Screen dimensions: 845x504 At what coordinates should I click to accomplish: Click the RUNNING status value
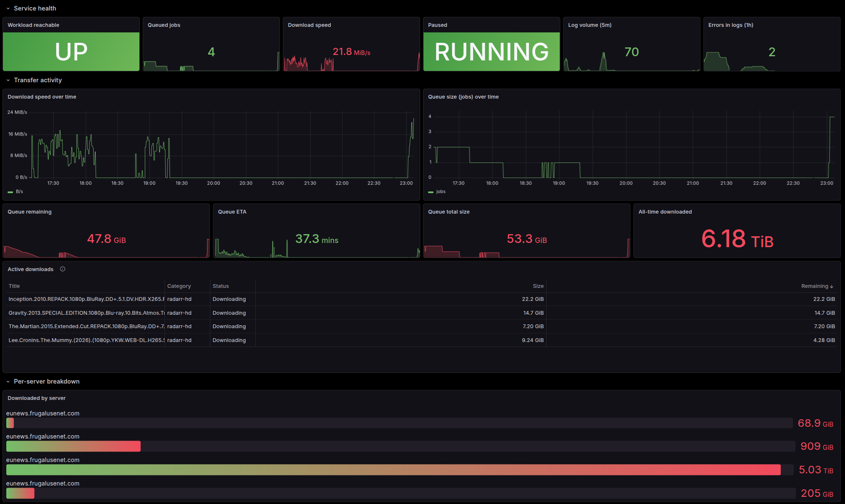coord(492,52)
